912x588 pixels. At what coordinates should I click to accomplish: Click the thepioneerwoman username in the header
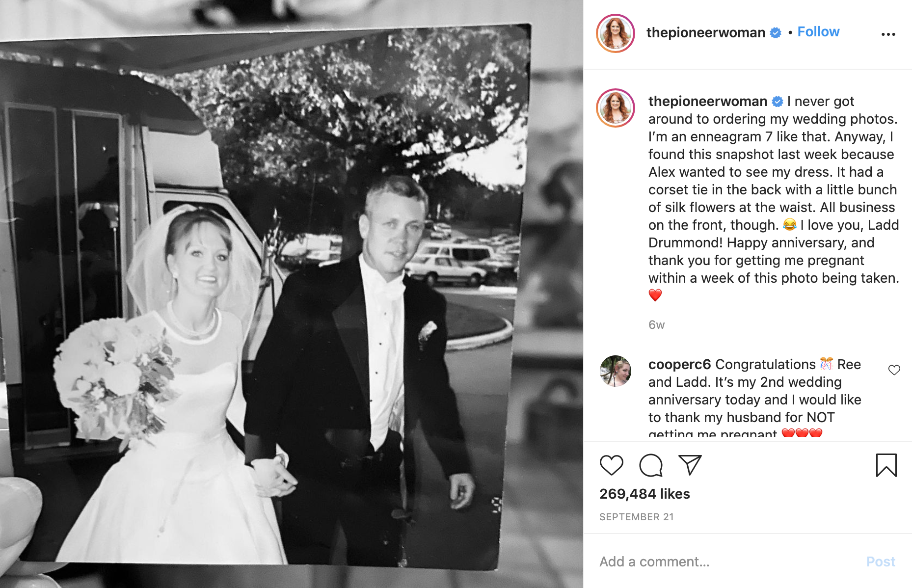[705, 32]
